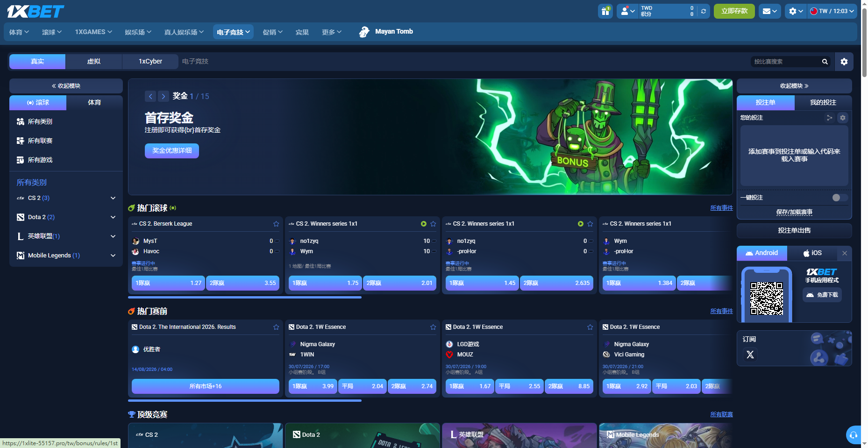Favorite the no1zyq vs -proHor match
868x448 pixels.
pyautogui.click(x=590, y=224)
